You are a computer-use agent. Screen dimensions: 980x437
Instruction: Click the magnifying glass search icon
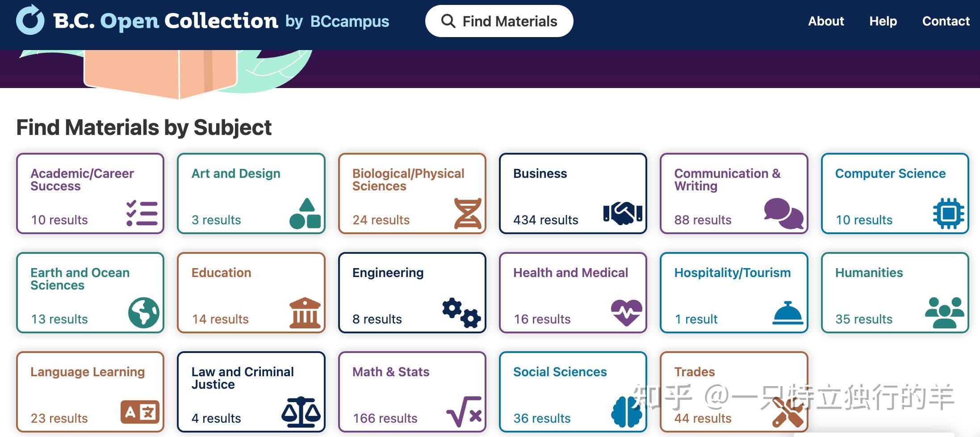[448, 21]
